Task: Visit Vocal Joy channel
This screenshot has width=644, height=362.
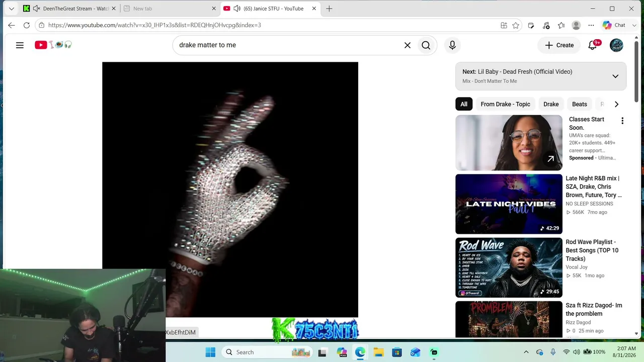Action: click(x=577, y=267)
